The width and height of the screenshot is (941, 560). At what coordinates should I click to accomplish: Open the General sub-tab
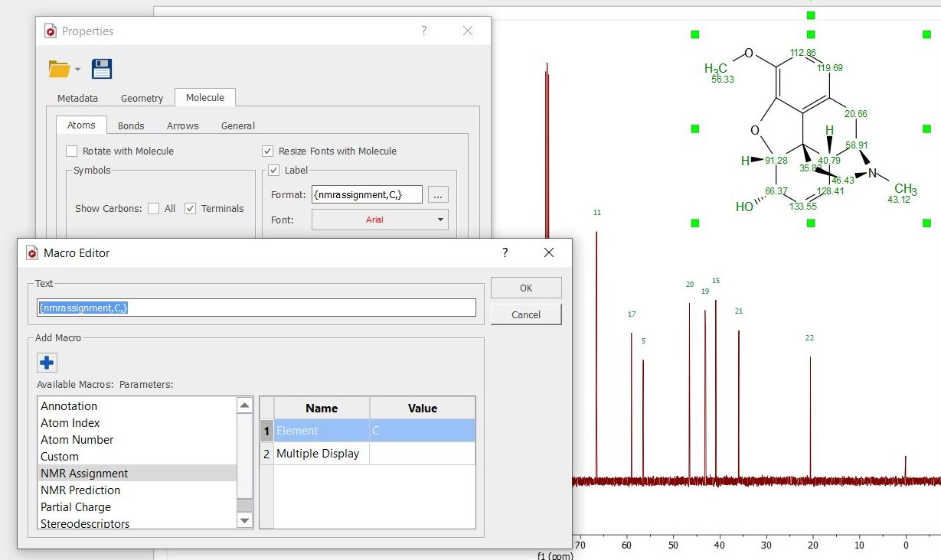coord(238,125)
